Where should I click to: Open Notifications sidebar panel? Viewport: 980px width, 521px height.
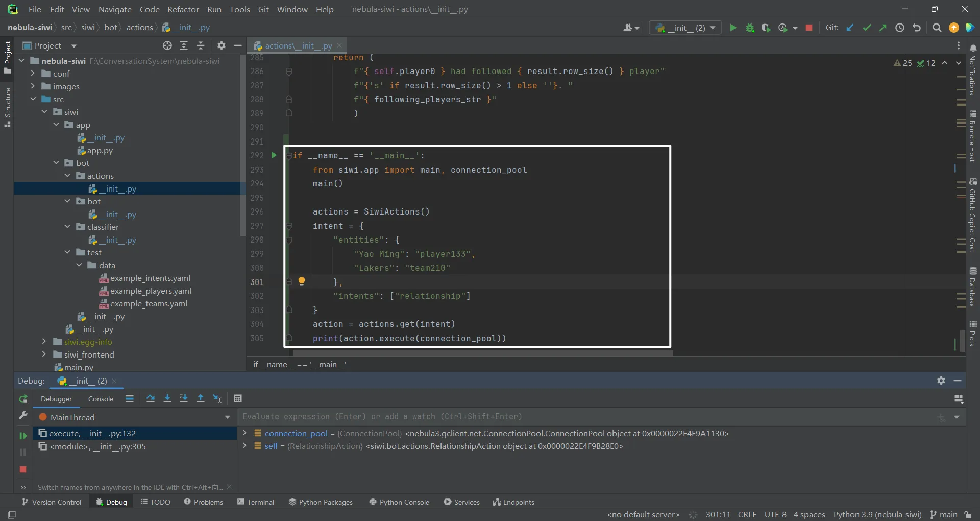coord(973,70)
